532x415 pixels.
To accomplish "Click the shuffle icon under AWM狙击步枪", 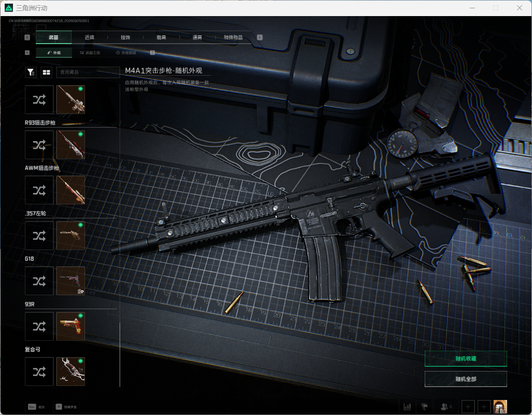I will coord(39,190).
